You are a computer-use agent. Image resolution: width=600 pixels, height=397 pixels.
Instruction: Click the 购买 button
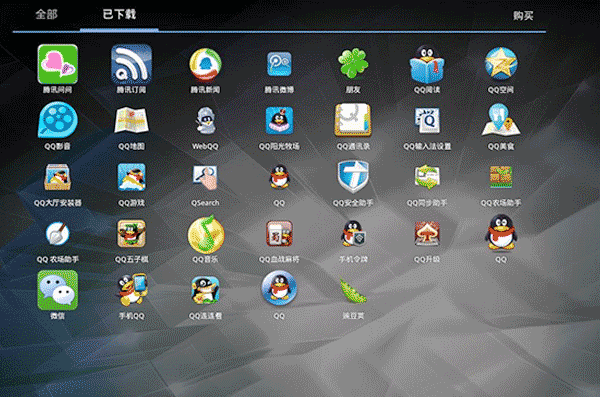point(523,16)
